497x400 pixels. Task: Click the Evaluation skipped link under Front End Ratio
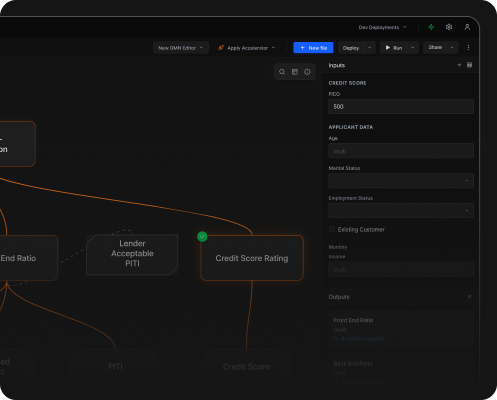click(x=363, y=339)
